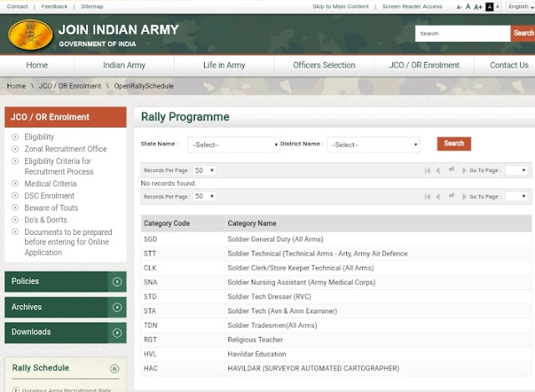This screenshot has height=392, width=535.
Task: Click the Indian Army emblem logo
Action: 30,36
